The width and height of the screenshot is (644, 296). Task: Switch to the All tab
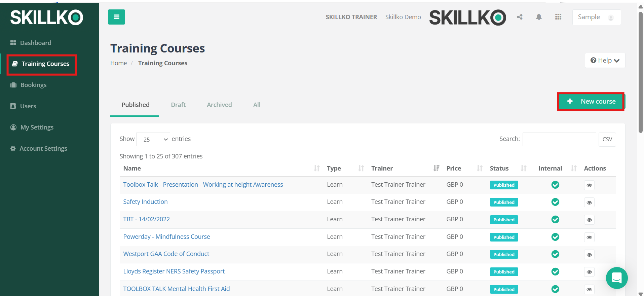pyautogui.click(x=257, y=105)
